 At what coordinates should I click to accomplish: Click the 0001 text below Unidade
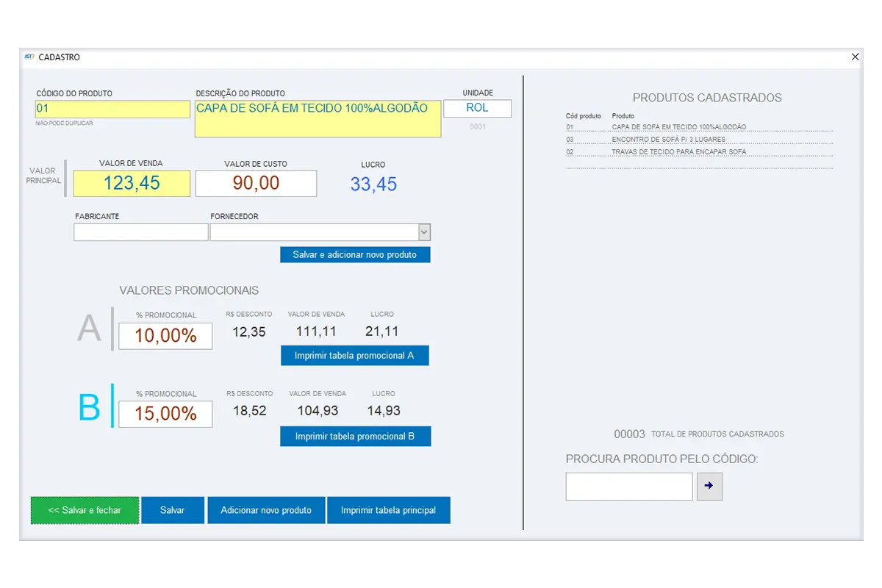(478, 127)
